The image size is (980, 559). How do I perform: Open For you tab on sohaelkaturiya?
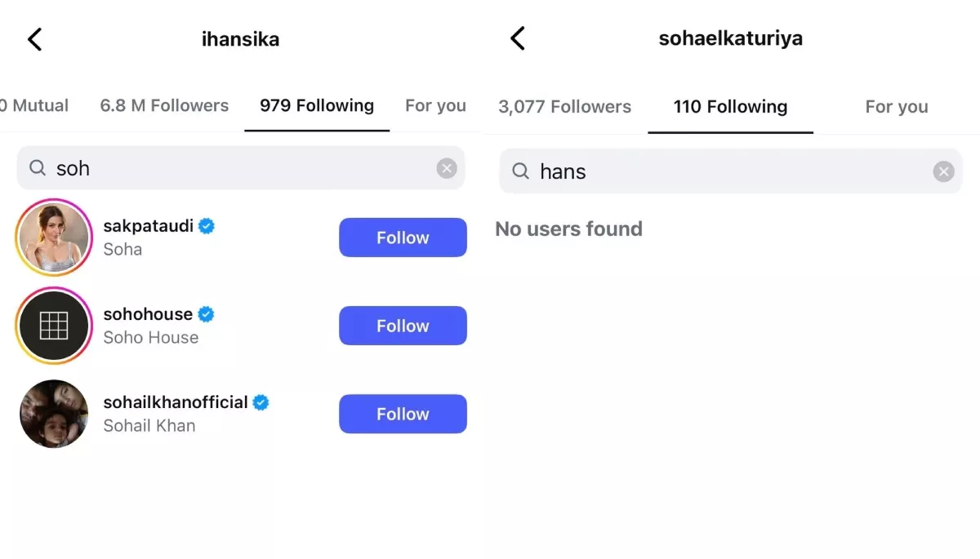point(896,107)
